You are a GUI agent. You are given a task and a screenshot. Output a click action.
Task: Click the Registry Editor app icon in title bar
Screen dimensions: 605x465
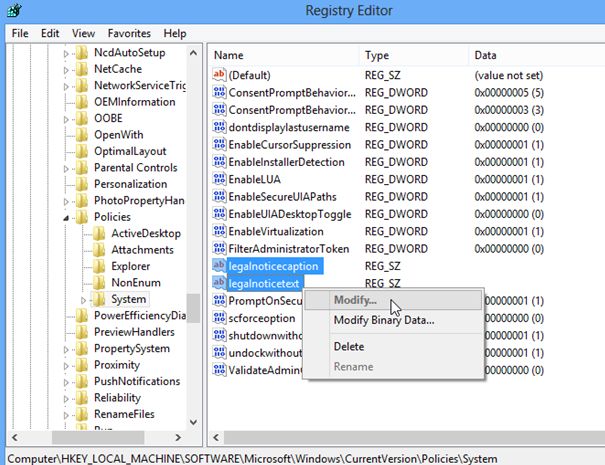click(x=14, y=10)
